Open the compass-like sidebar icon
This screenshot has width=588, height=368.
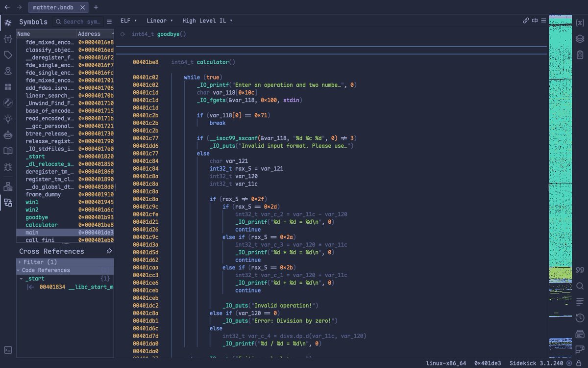pos(8,103)
